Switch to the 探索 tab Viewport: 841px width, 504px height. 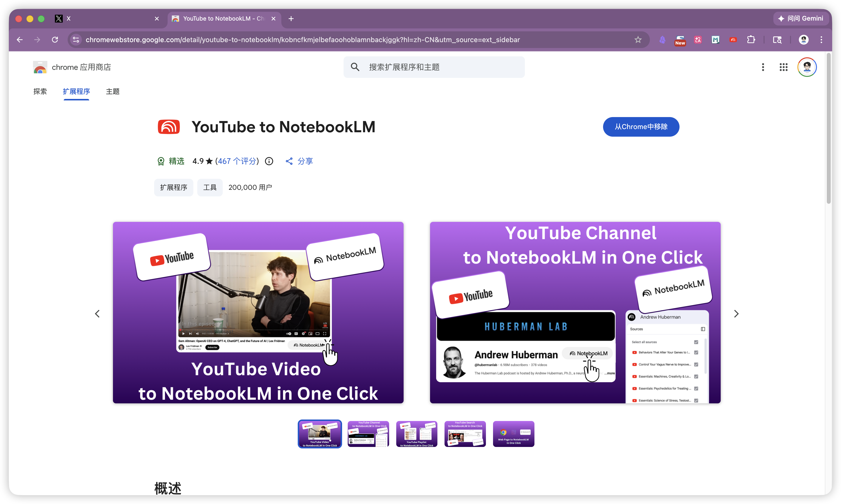(x=40, y=91)
